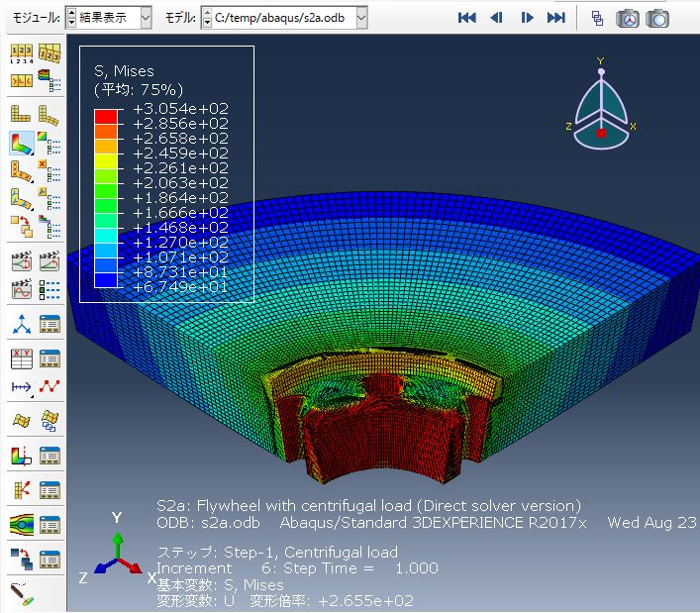The width and height of the screenshot is (700, 613).
Task: Jump to the first frame
Action: (467, 18)
